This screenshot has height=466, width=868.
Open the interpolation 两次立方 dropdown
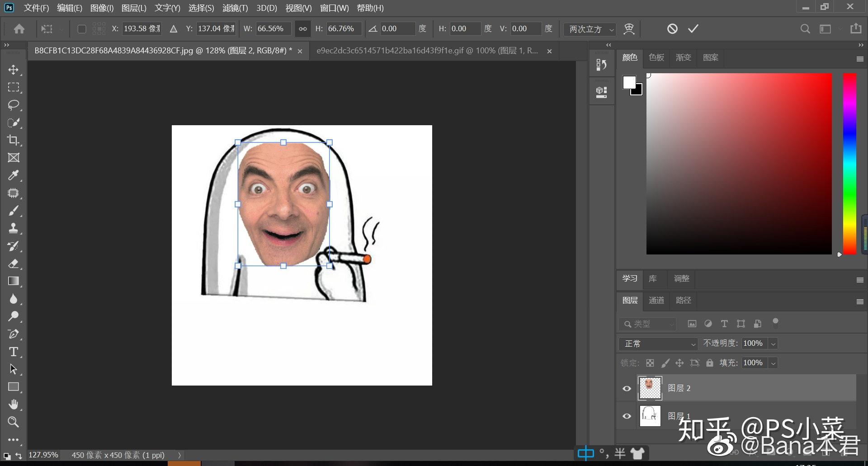(x=590, y=29)
